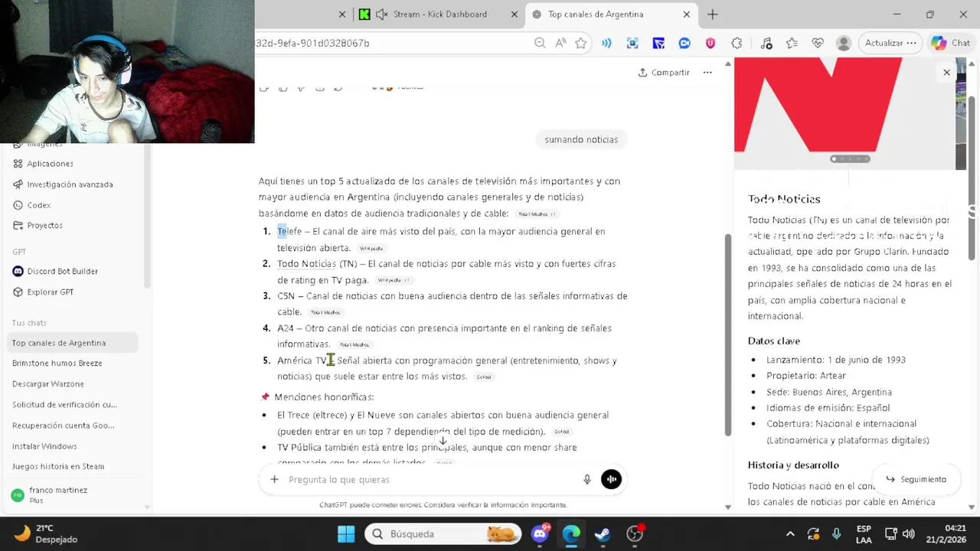Activate the read aloud icon in address bar
The height and width of the screenshot is (551, 980).
[x=560, y=44]
